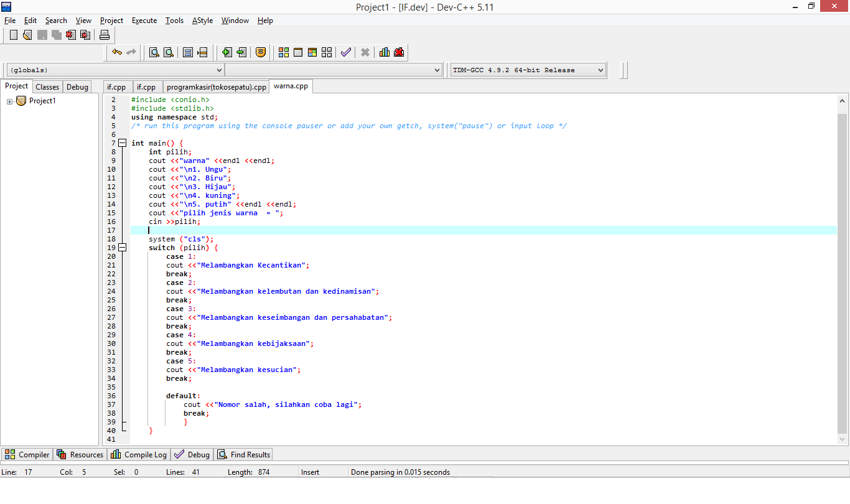Screen dimensions: 850x504
Task: Click the Rebuild All toolbar icon
Action: (x=326, y=52)
